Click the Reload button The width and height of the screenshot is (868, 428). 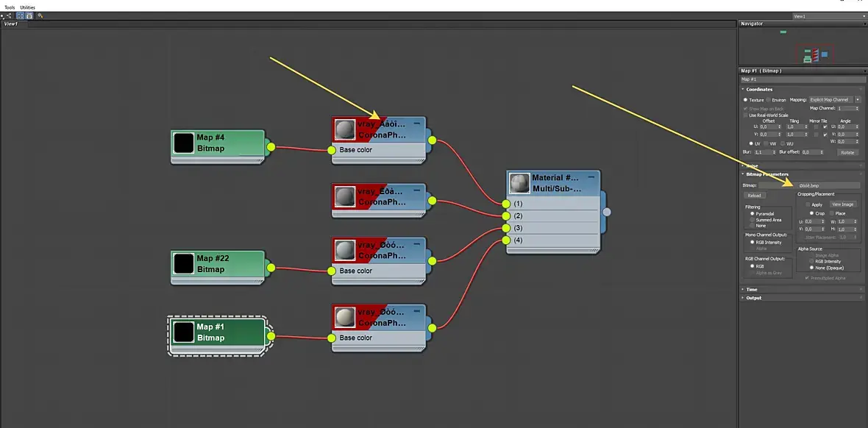point(754,195)
